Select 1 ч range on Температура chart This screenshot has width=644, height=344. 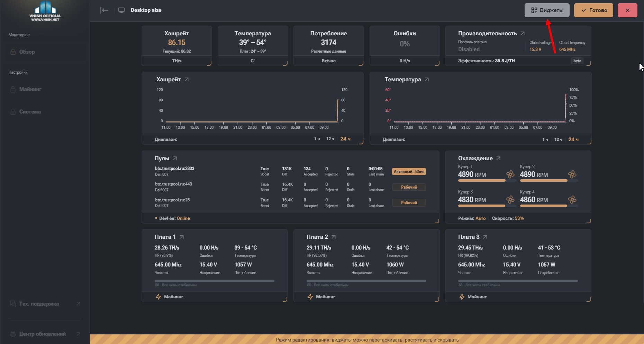click(x=545, y=139)
